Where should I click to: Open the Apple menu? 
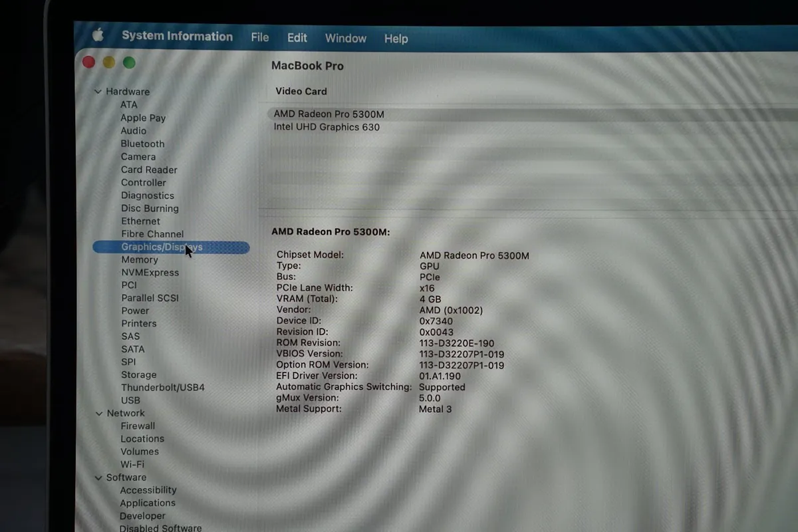pos(97,36)
